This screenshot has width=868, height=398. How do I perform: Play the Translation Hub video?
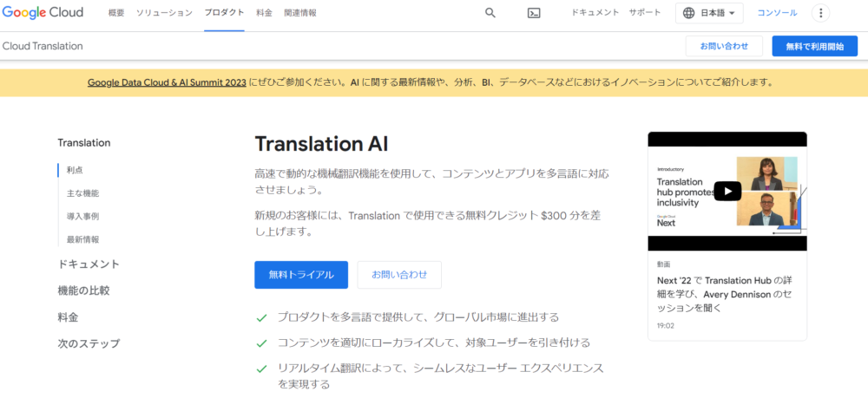[x=727, y=191]
